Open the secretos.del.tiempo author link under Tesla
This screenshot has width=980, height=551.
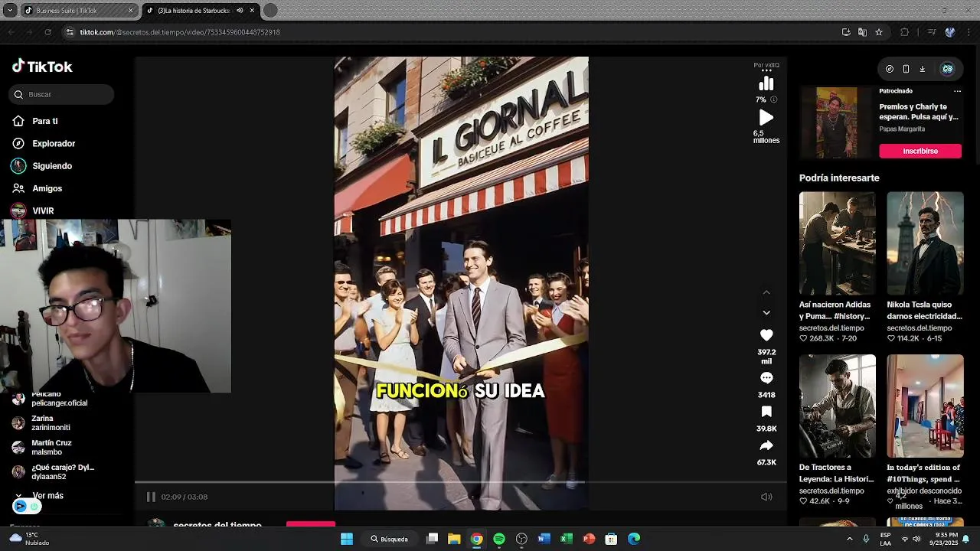920,328
